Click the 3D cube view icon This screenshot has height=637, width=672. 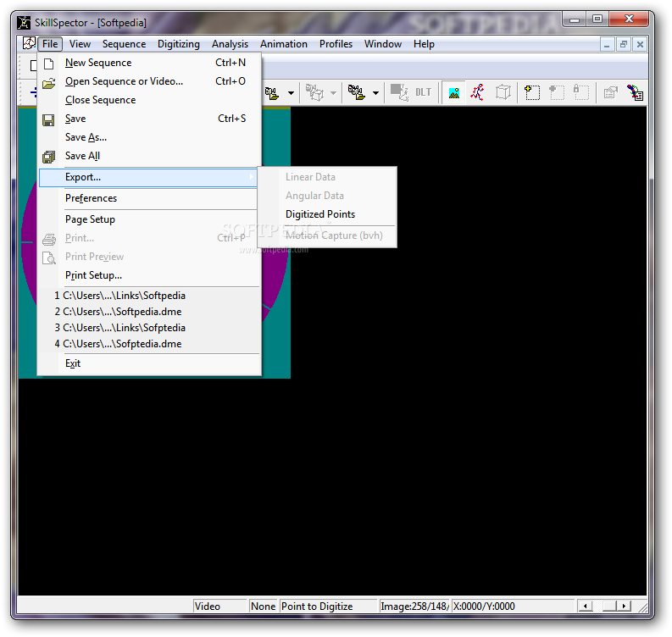503,92
